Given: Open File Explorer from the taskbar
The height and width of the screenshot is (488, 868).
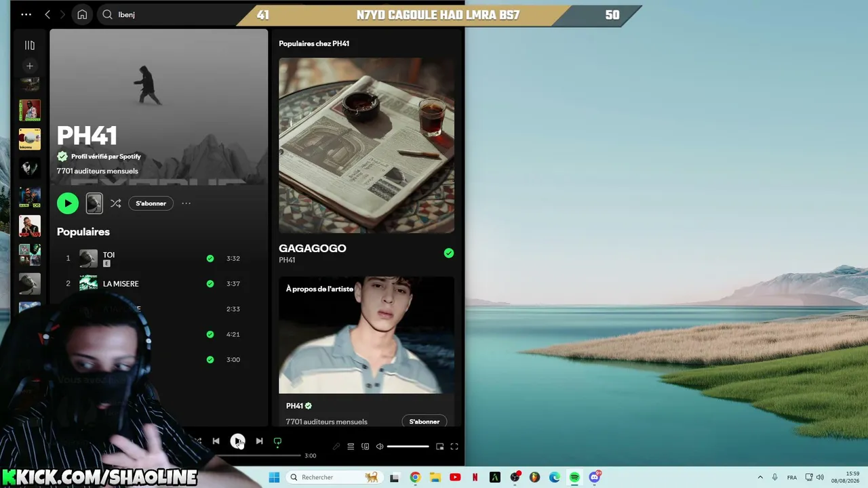Looking at the screenshot, I should click(x=435, y=477).
